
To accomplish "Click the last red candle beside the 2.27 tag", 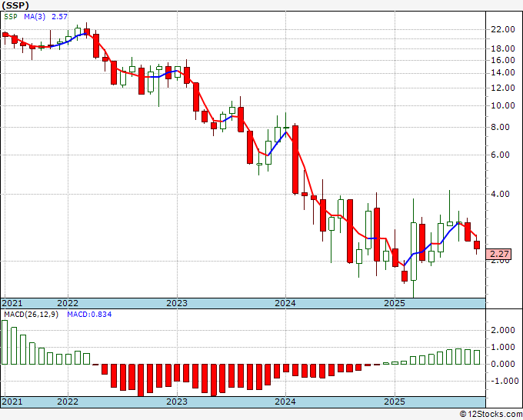I will 477,245.
